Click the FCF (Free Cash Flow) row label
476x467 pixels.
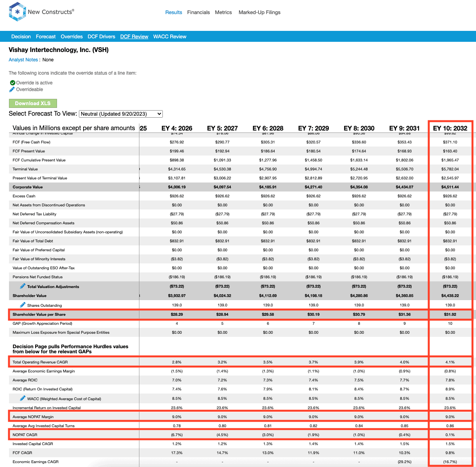[x=31, y=142]
